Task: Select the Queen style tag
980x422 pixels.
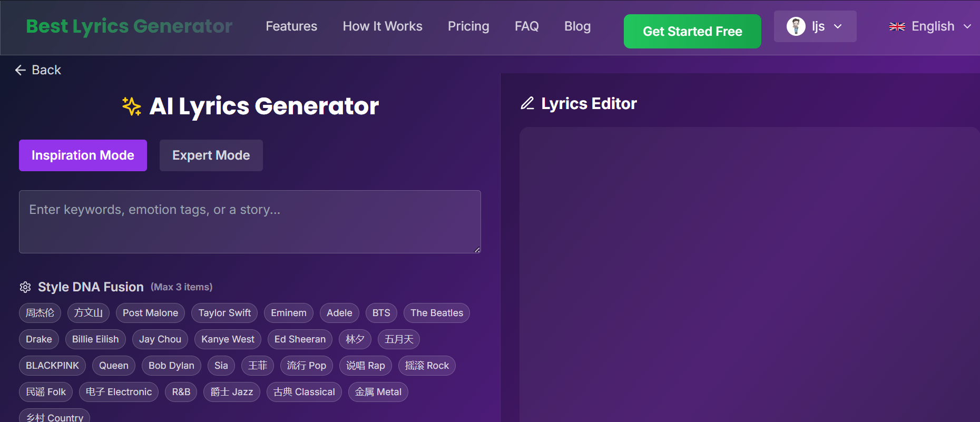Action: [x=114, y=366]
